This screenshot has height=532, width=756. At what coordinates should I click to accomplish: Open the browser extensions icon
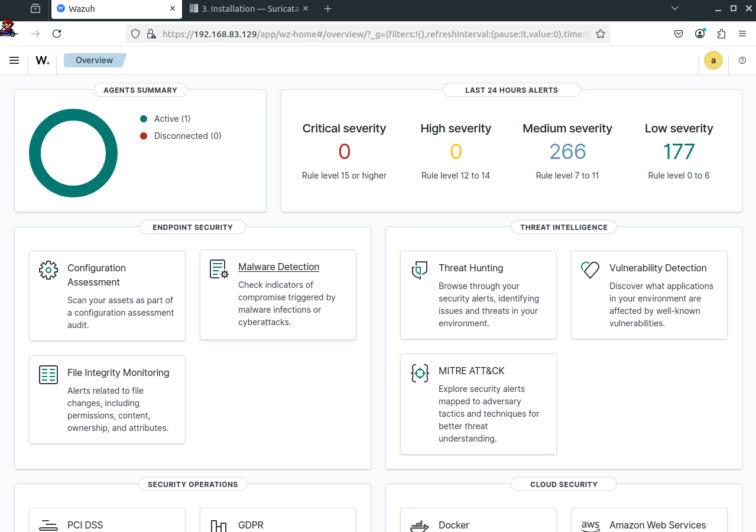tap(721, 34)
